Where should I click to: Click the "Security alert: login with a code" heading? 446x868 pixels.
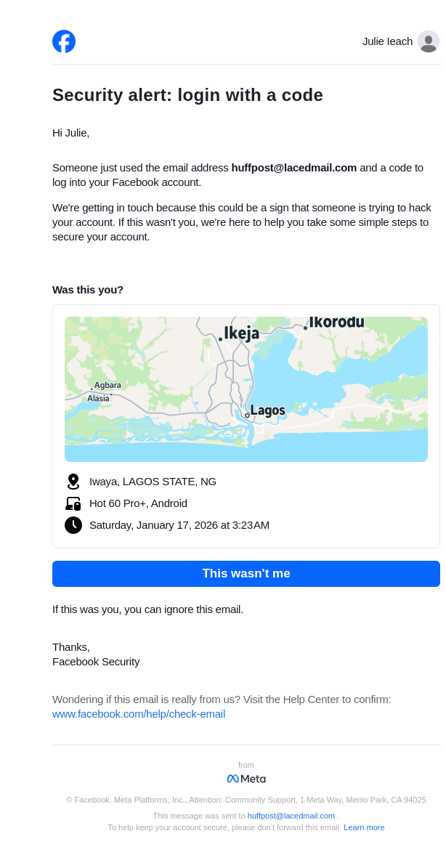click(x=187, y=95)
